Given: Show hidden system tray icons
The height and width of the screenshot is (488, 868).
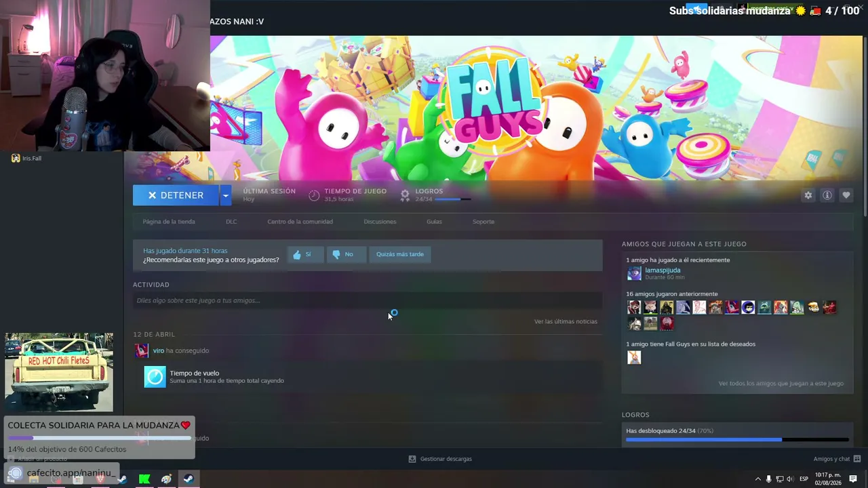Looking at the screenshot, I should click(757, 479).
